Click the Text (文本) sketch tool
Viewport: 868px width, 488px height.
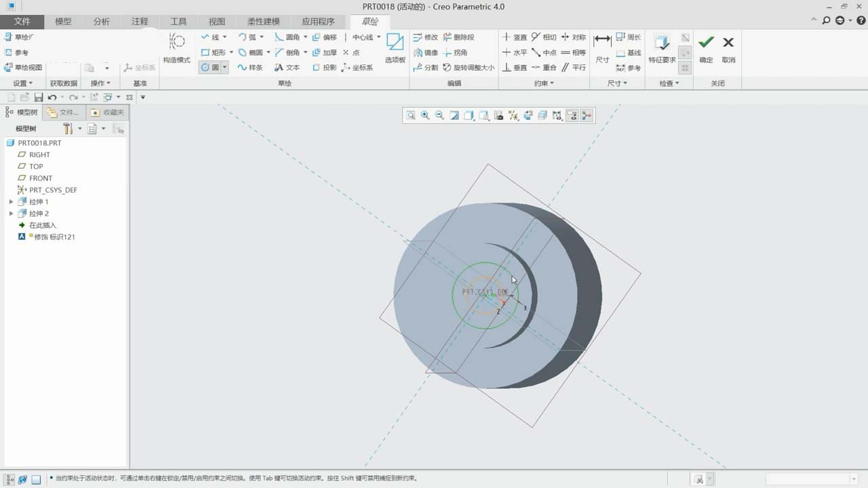tap(287, 68)
